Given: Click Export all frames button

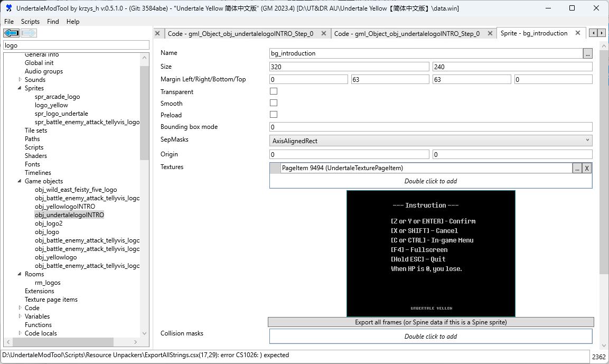Looking at the screenshot, I should 430,322.
